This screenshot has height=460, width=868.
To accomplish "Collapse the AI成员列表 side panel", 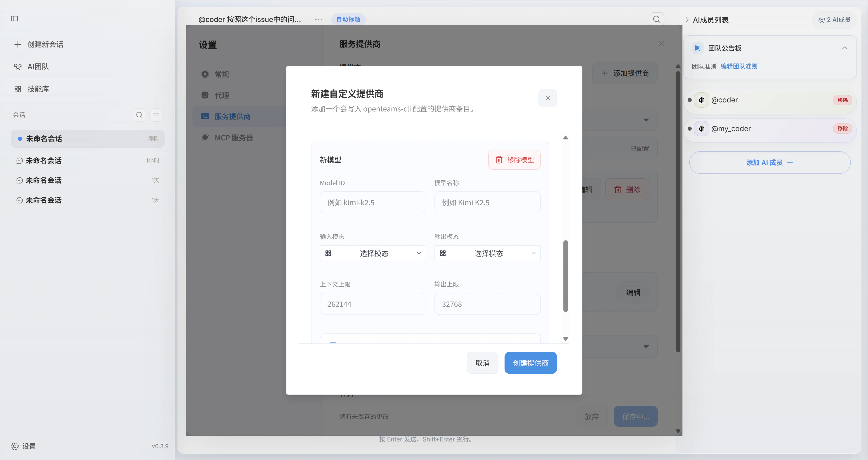I will coord(687,20).
